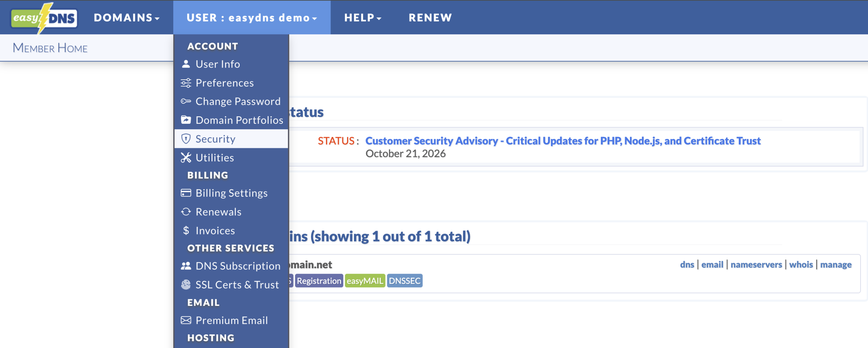Click the Utilities tools icon
The height and width of the screenshot is (348, 868).
pyautogui.click(x=186, y=158)
